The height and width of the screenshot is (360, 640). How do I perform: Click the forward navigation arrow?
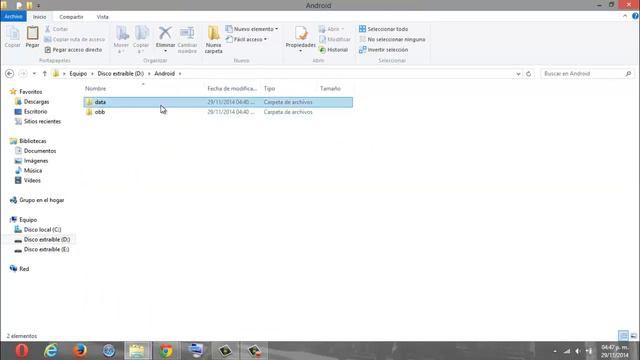click(23, 73)
